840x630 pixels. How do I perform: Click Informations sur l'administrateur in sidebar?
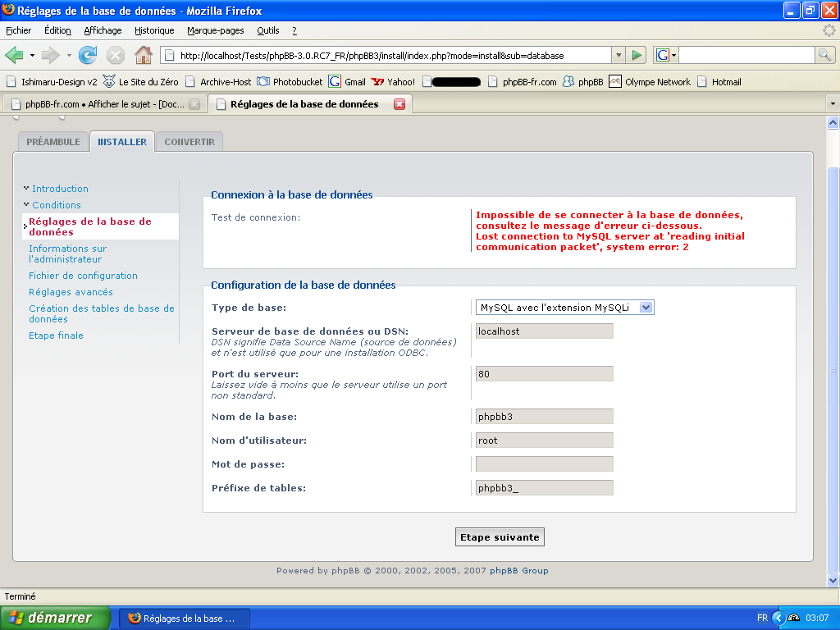pos(67,254)
